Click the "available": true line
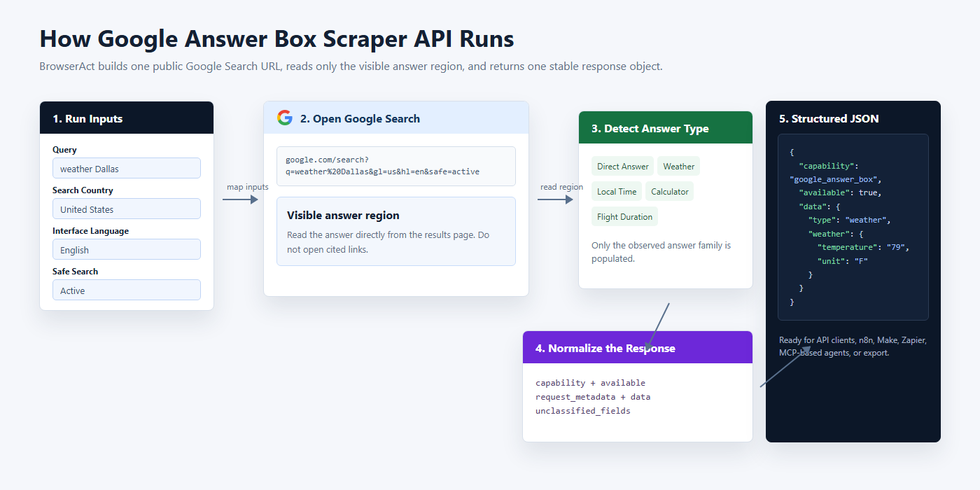Screen dimensions: 980x490 (840, 192)
